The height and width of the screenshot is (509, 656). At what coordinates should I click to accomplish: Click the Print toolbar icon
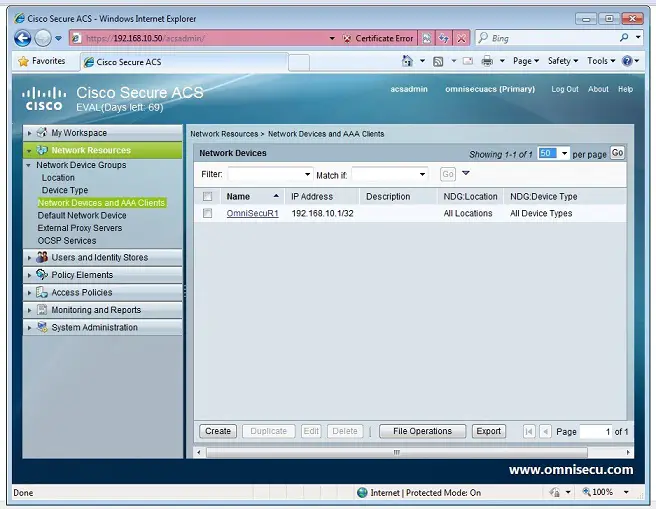click(x=487, y=61)
